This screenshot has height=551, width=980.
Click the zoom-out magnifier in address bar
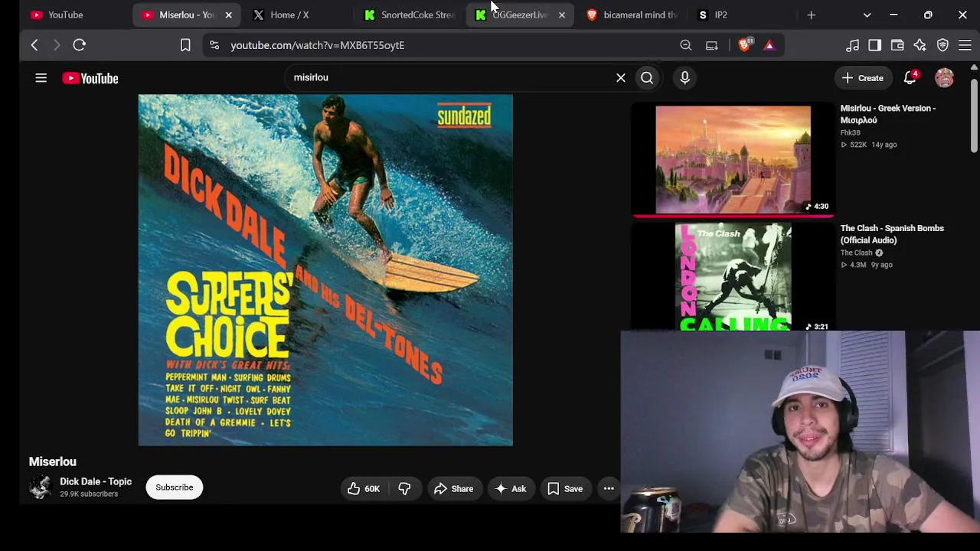coord(686,45)
